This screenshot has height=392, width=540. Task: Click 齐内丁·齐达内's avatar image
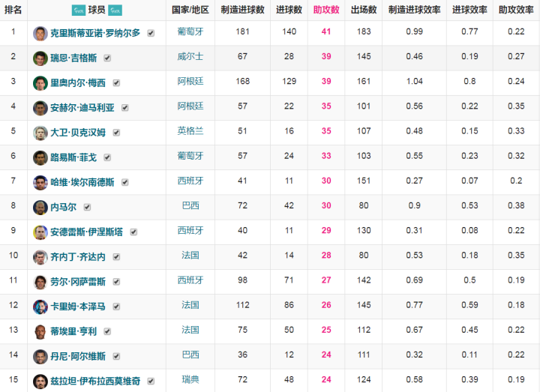point(40,256)
